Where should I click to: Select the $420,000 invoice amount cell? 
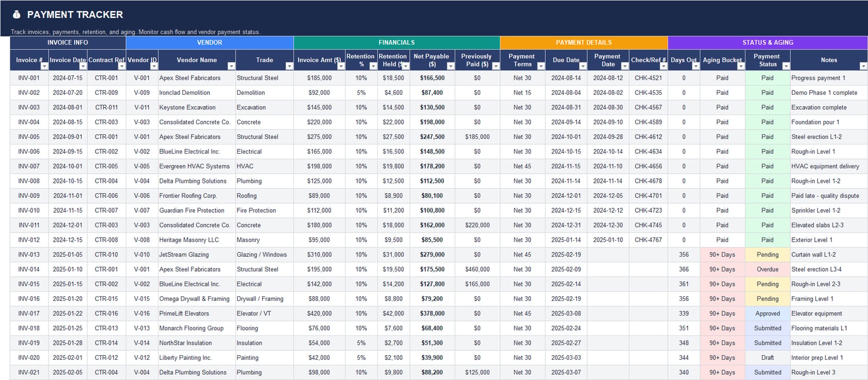tap(319, 313)
